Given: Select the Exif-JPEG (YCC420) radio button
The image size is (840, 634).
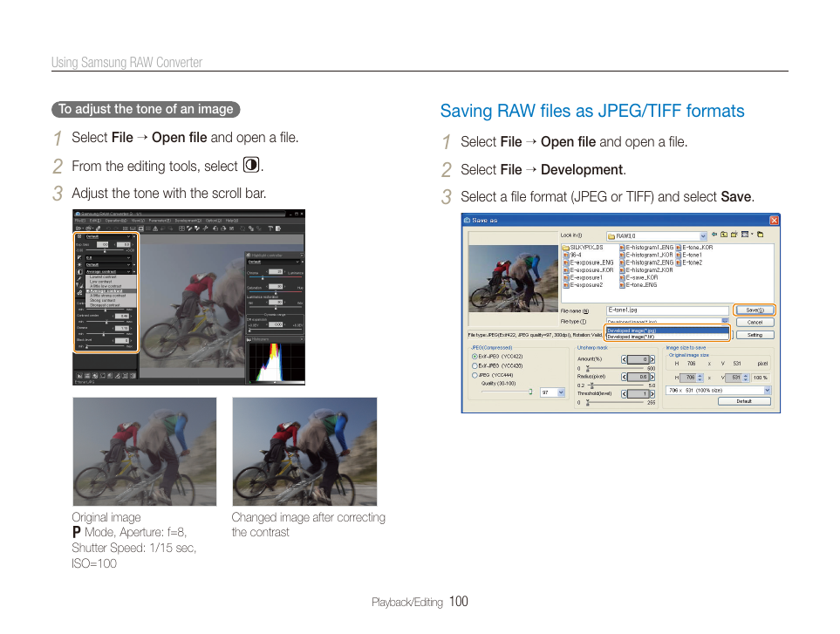Looking at the screenshot, I should click(x=475, y=365).
